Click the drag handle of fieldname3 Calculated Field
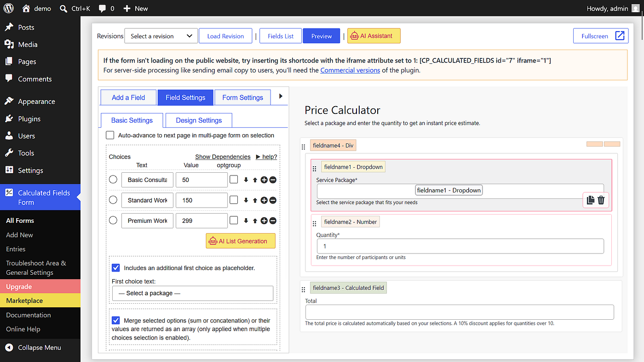Screen dimensions: 644x362 click(x=303, y=289)
